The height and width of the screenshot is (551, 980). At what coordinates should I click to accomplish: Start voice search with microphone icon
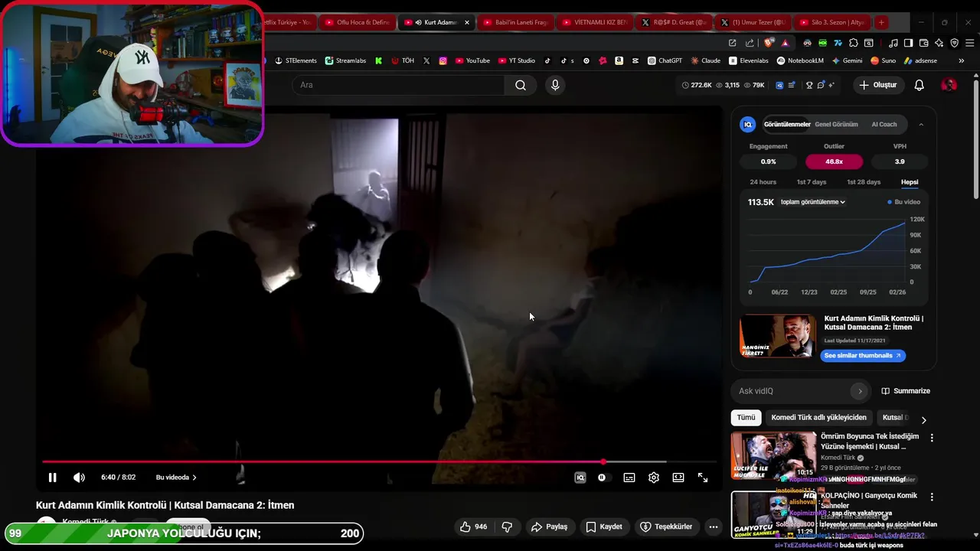556,85
